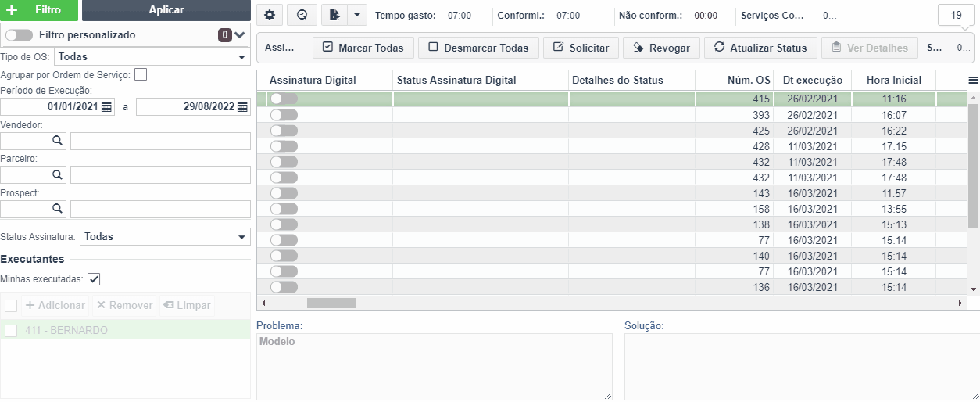This screenshot has height=402, width=980.
Task: Check the 411 - BERNARDO checkbox
Action: pos(11,330)
